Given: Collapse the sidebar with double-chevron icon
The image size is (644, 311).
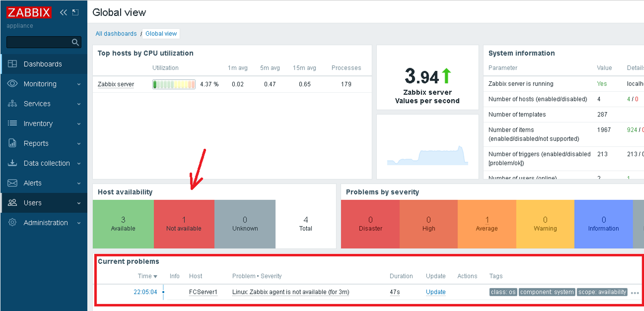Looking at the screenshot, I should tap(64, 13).
